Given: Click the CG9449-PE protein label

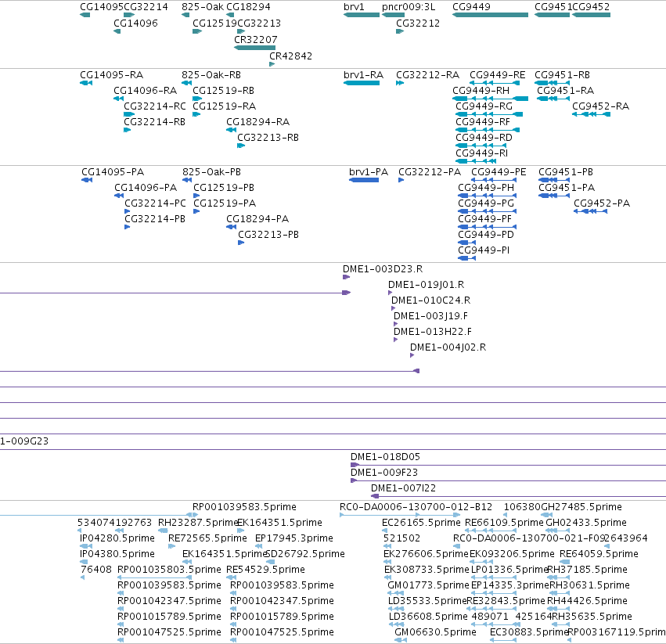Looking at the screenshot, I should coord(499,172).
